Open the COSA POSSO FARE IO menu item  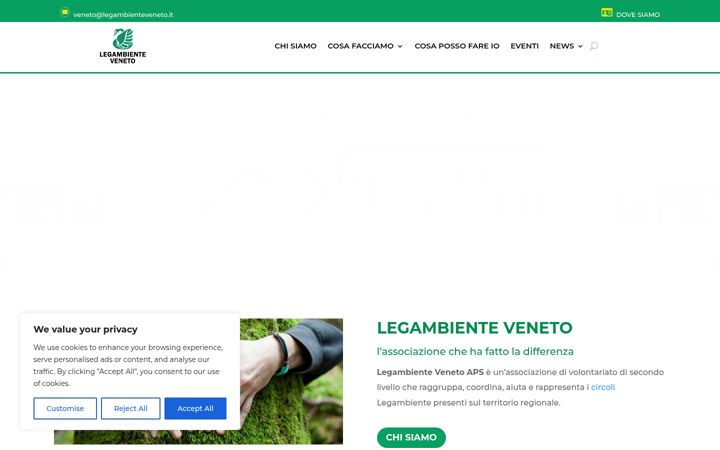pos(457,46)
